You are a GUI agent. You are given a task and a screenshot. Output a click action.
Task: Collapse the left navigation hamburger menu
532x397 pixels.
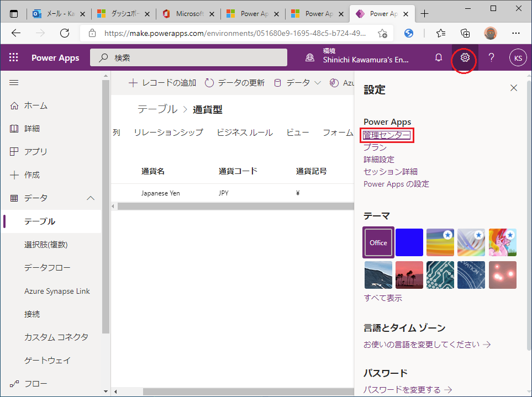(14, 83)
